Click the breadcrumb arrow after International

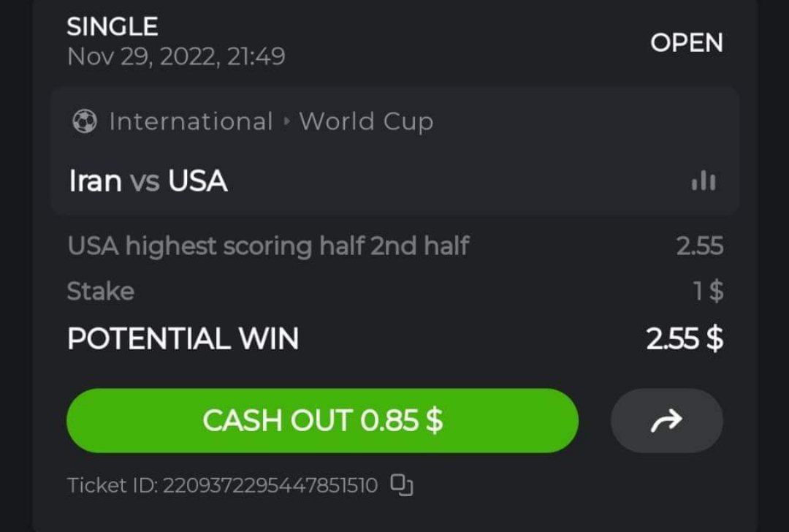286,121
